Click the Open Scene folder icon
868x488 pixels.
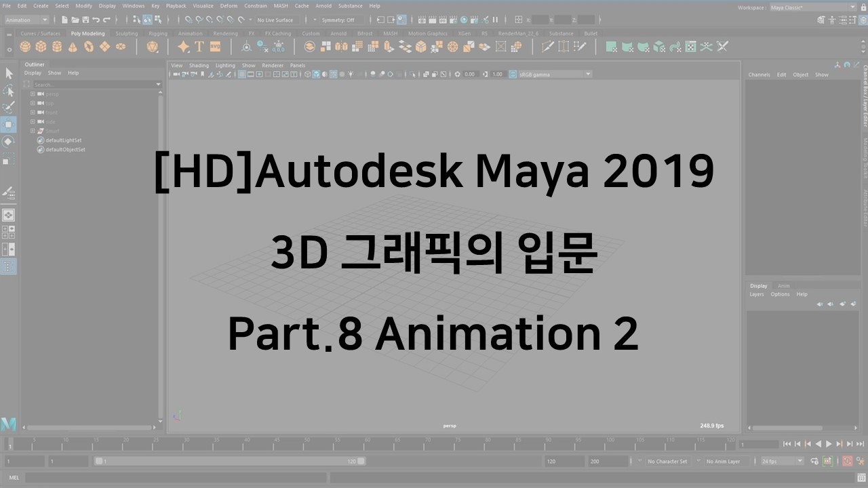point(75,20)
